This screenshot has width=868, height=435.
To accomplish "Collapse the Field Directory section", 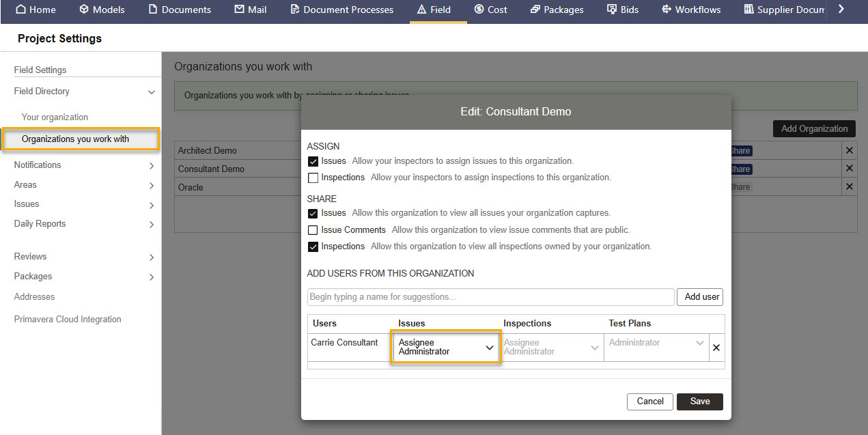I will (x=152, y=92).
